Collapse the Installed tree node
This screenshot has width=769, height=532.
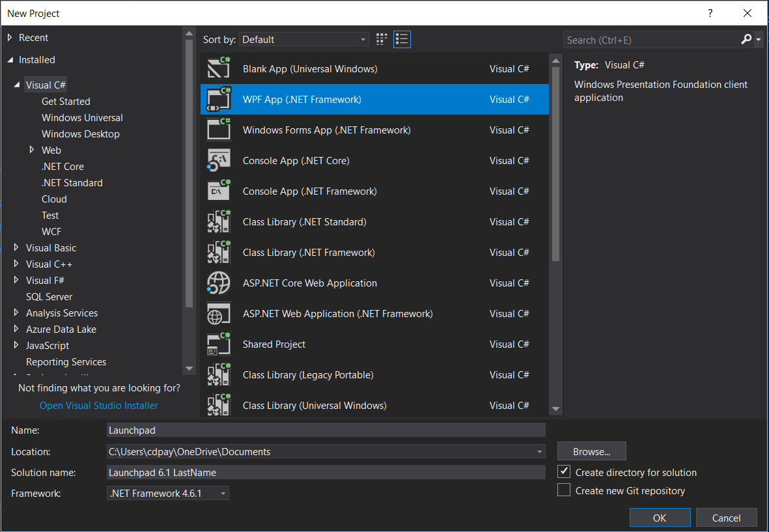pyautogui.click(x=10, y=60)
